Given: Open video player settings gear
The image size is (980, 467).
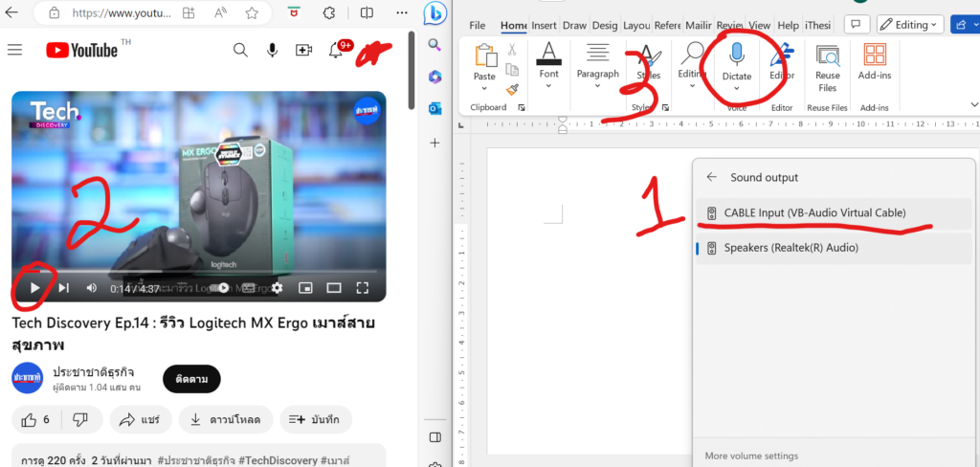Looking at the screenshot, I should 277,288.
